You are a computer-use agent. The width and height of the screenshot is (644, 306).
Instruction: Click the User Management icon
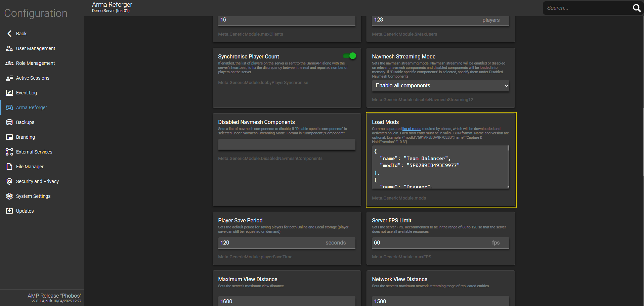pyautogui.click(x=9, y=48)
